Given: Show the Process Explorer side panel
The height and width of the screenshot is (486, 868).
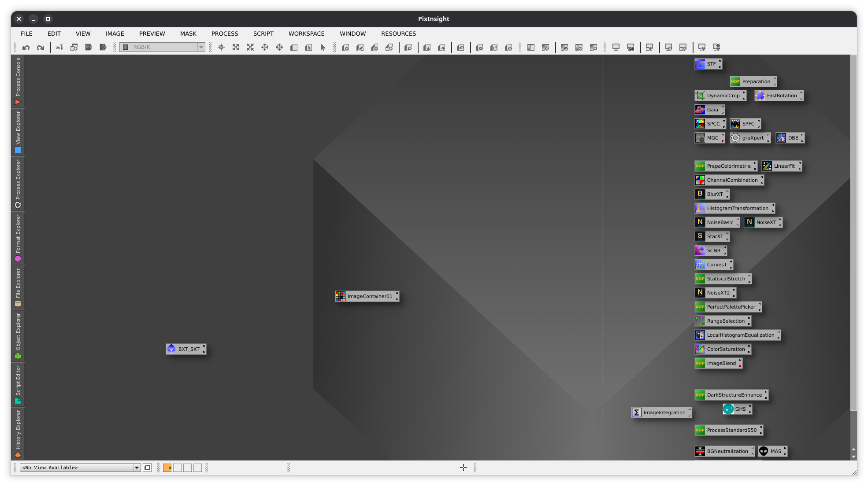Looking at the screenshot, I should pos(18,184).
